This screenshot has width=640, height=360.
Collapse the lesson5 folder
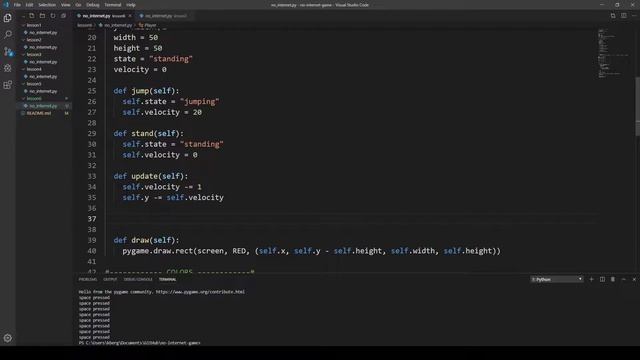(23, 84)
